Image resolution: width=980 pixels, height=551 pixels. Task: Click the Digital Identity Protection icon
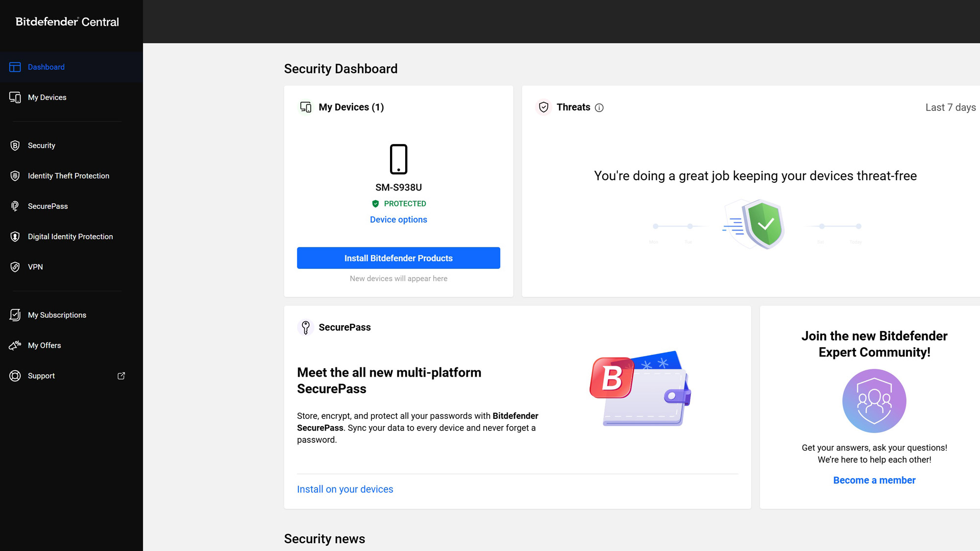tap(15, 237)
